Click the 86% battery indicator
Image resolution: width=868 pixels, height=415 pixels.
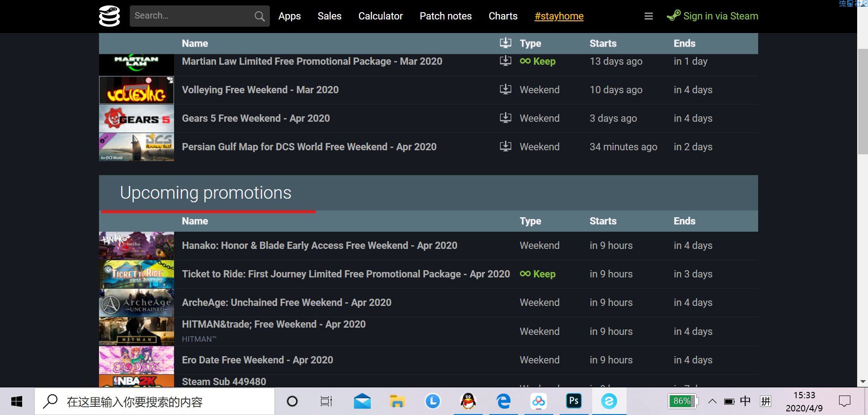pyautogui.click(x=683, y=401)
